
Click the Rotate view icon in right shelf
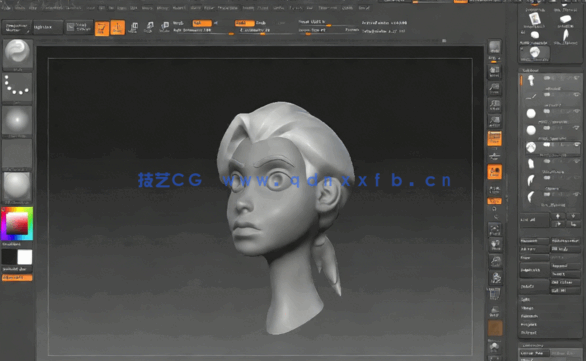point(496,278)
